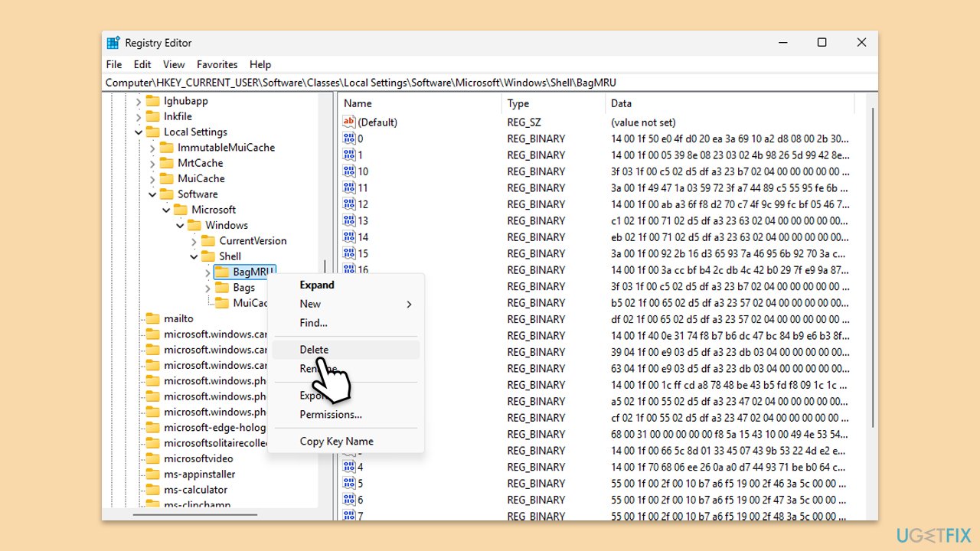Select the ms-calculator folder icon
Image resolution: width=980 pixels, height=551 pixels.
152,490
